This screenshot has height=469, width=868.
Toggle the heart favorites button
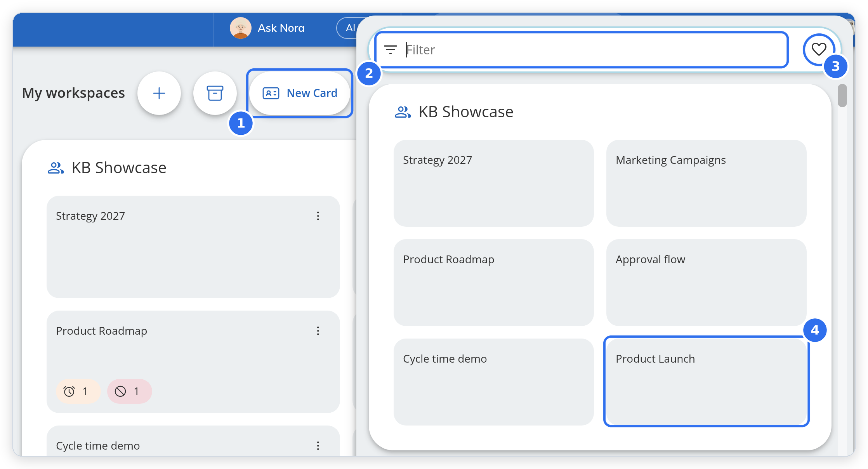819,49
